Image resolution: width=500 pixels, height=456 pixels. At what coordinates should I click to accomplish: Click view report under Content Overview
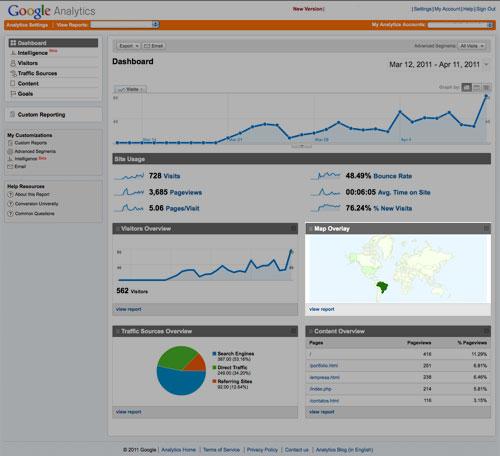click(x=322, y=412)
